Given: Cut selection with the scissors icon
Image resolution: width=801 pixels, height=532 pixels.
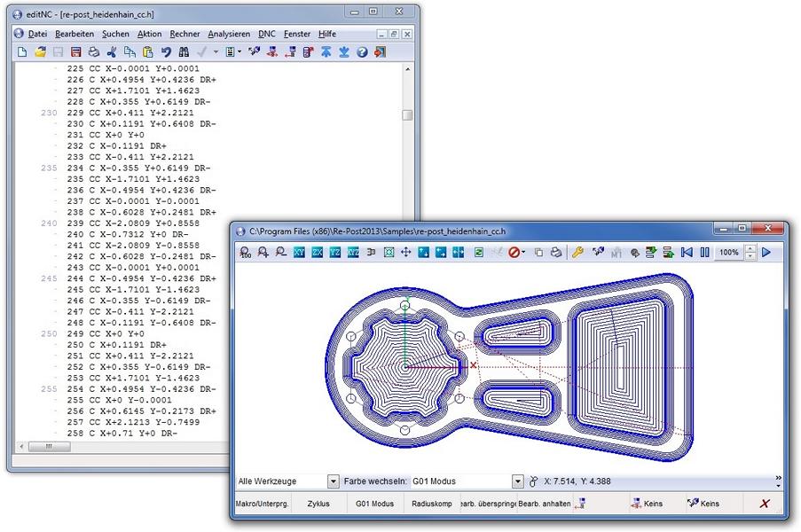Looking at the screenshot, I should (x=112, y=52).
